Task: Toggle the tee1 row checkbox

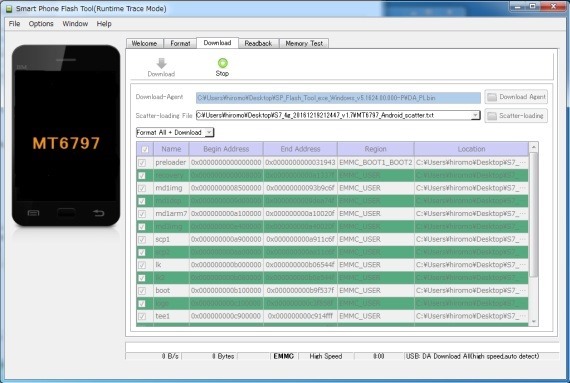Action: pyautogui.click(x=142, y=316)
